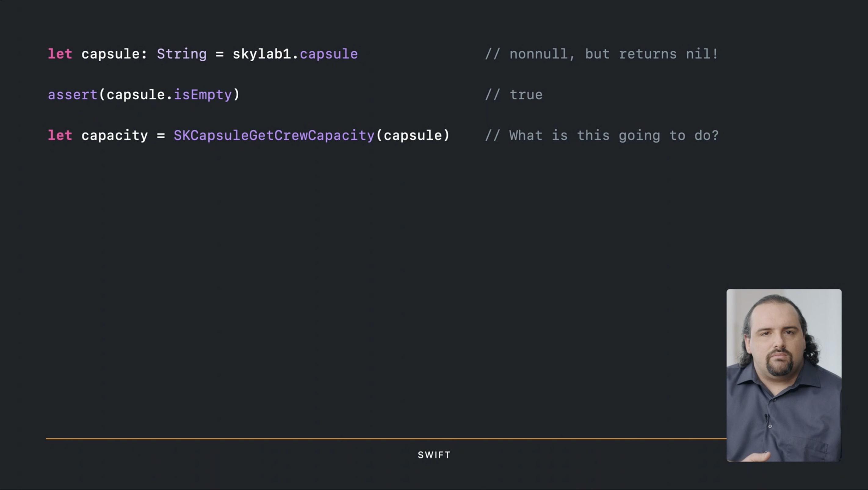Image resolution: width=868 pixels, height=490 pixels.
Task: Click the 'What is this going to do?' comment
Action: [x=614, y=136]
